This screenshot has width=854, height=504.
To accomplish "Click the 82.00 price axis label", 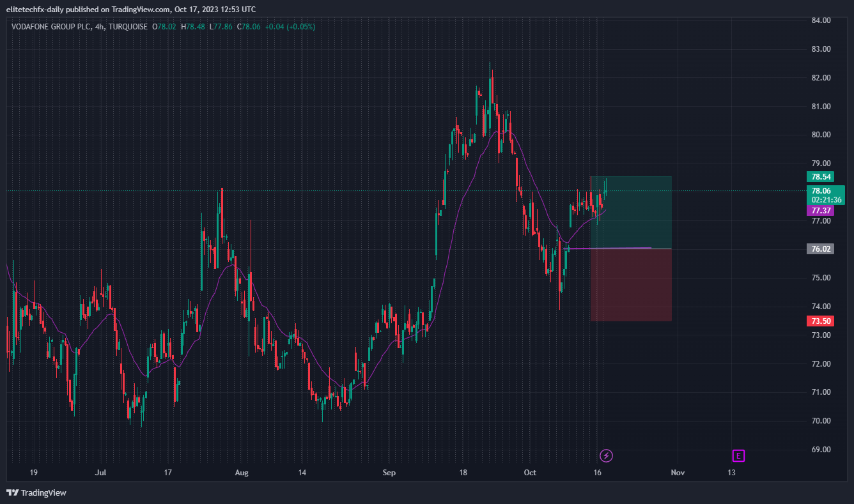I will click(x=821, y=78).
